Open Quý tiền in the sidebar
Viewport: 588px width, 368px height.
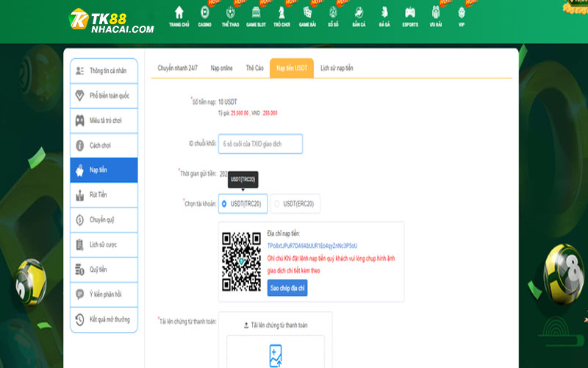click(104, 269)
